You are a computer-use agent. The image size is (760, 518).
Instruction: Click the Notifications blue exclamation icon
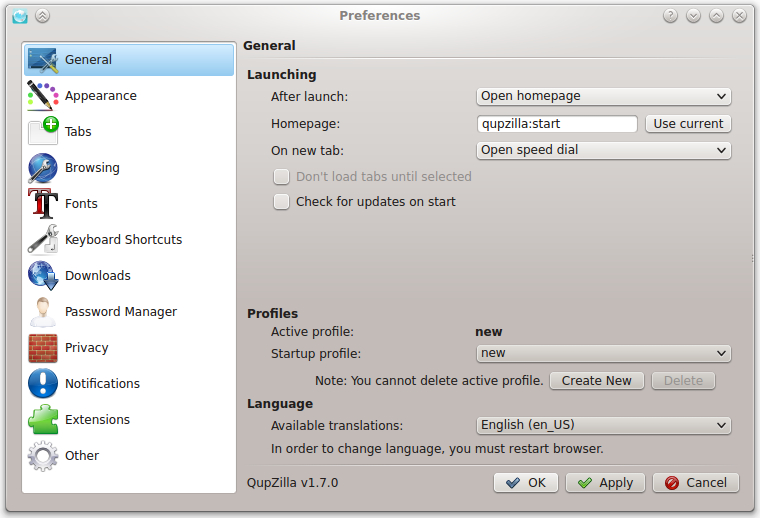click(43, 383)
